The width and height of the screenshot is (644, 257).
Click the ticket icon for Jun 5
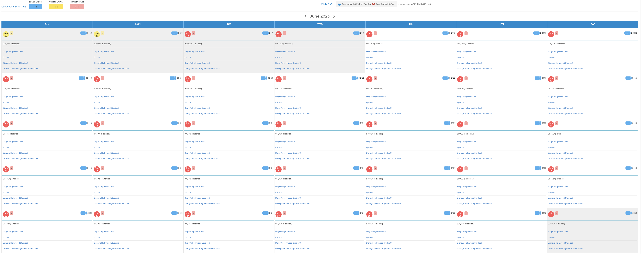[173, 78]
